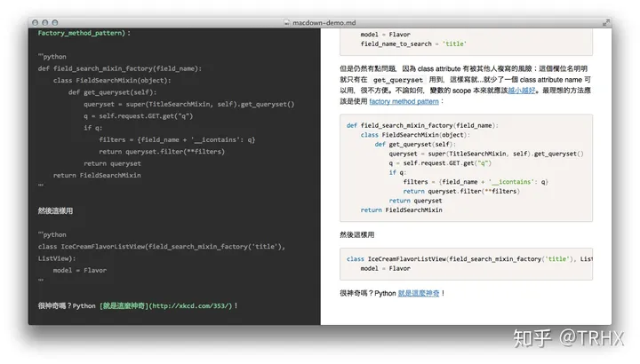
Task: Click the fullscreen arrows icon in title bar
Action: tap(605, 23)
